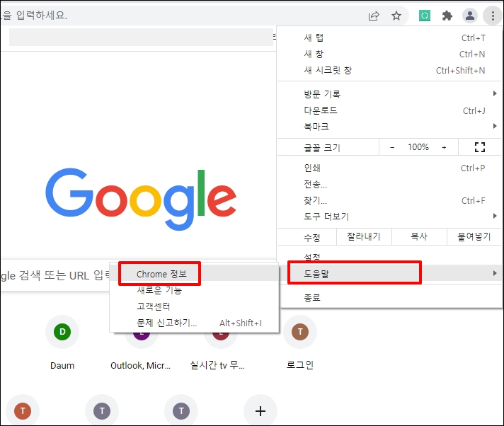504x426 pixels.
Task: Click the Google logo
Action: pos(141,199)
